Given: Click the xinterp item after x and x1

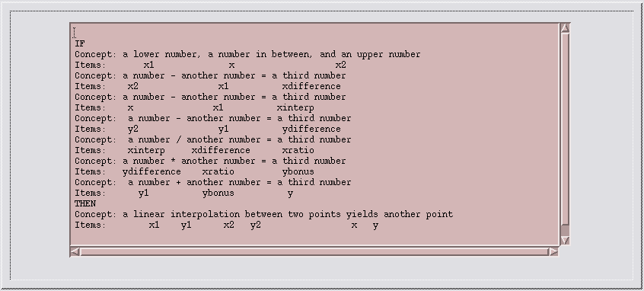Looking at the screenshot, I should click(x=295, y=107).
